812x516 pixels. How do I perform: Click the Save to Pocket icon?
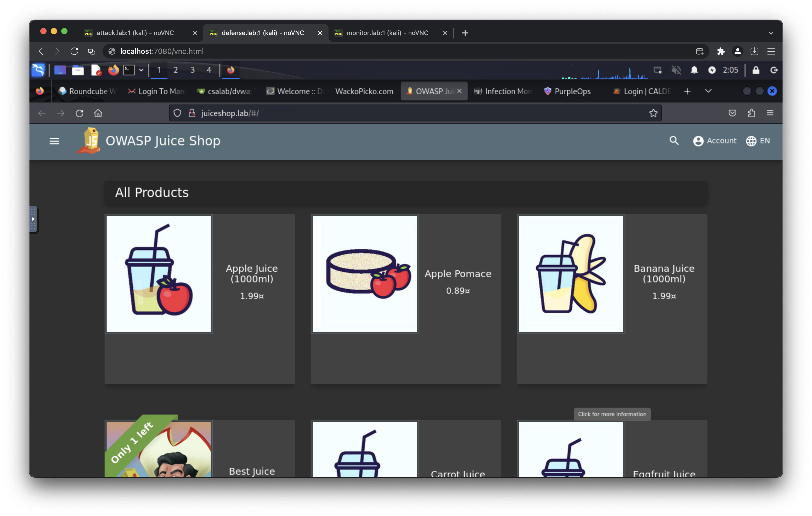click(x=732, y=113)
